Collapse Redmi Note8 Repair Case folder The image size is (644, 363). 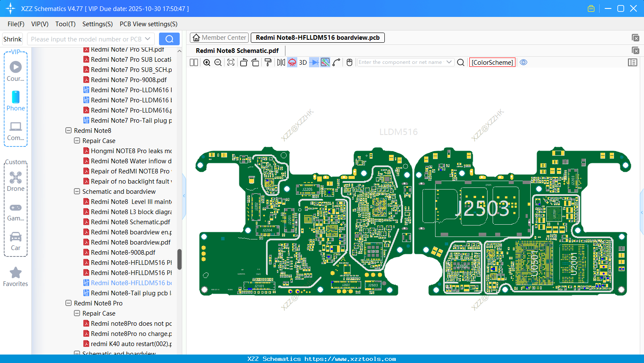[77, 140]
